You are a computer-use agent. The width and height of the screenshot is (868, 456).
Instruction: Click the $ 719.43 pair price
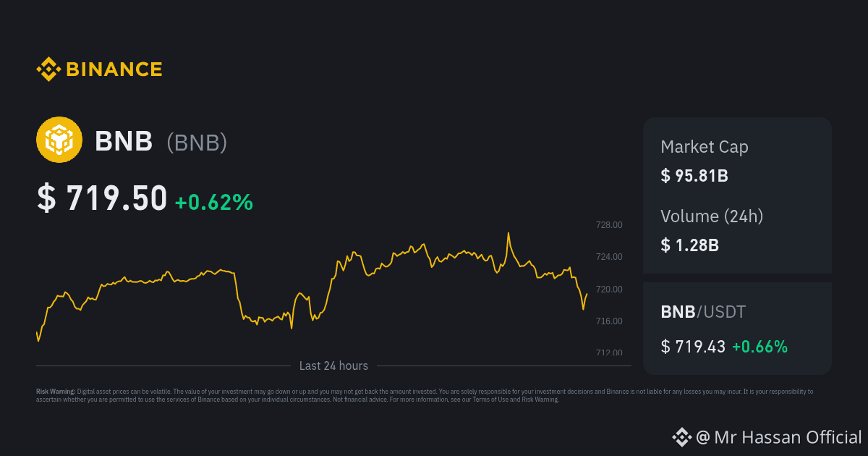point(693,347)
